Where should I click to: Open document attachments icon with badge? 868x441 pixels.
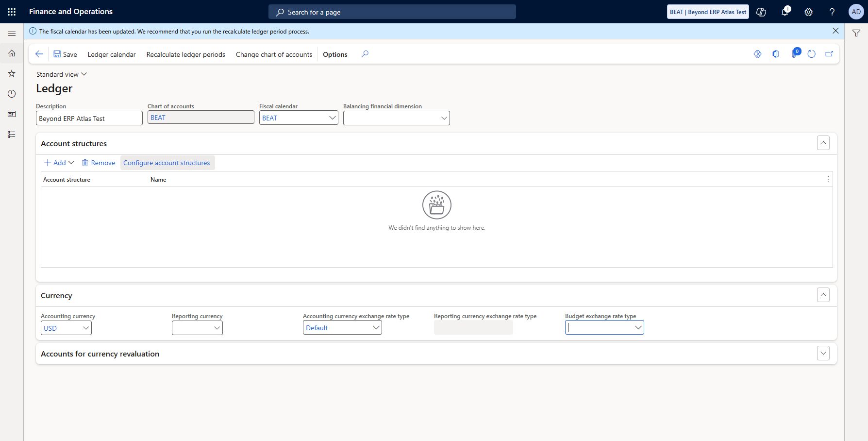tap(795, 53)
